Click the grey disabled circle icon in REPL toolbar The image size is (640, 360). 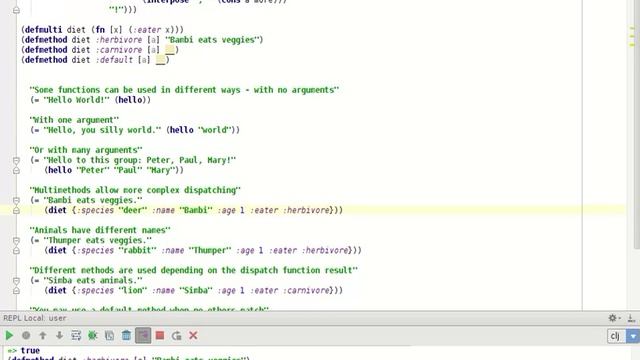(26, 336)
